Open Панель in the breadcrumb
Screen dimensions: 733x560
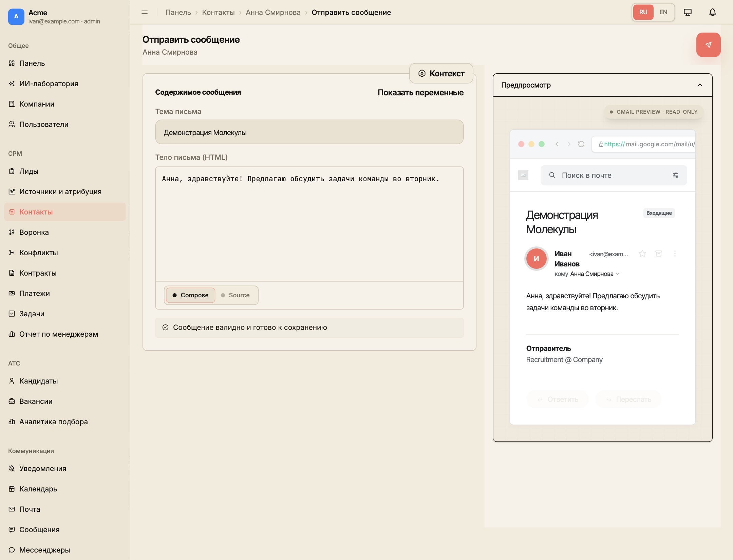[x=178, y=13]
